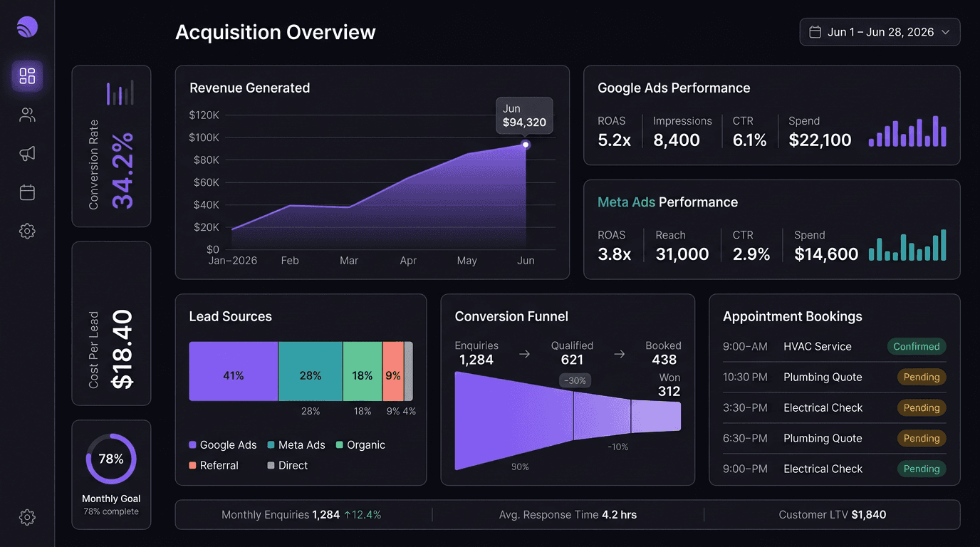Click the Meta Ads ROAS 3.8x value
The image size is (980, 547).
[614, 254]
